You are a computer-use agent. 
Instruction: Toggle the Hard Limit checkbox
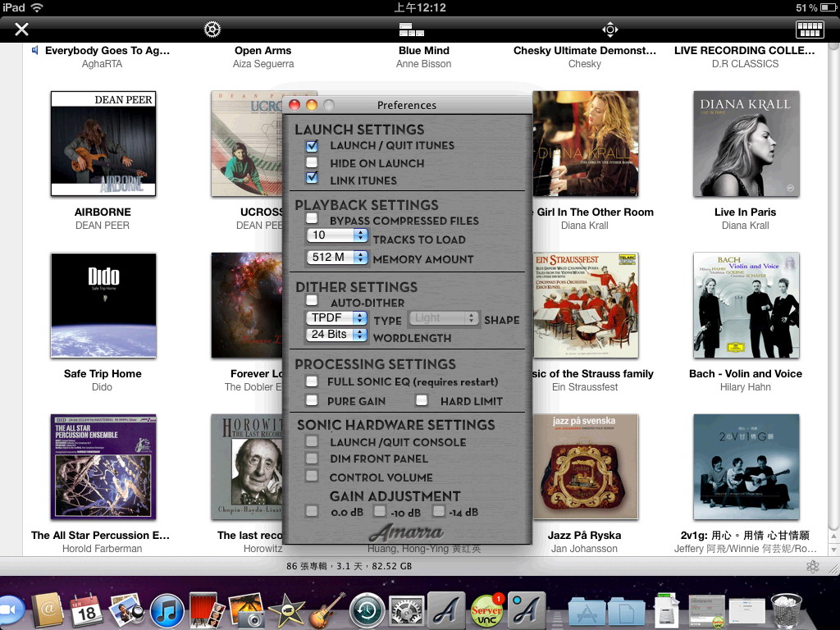422,400
